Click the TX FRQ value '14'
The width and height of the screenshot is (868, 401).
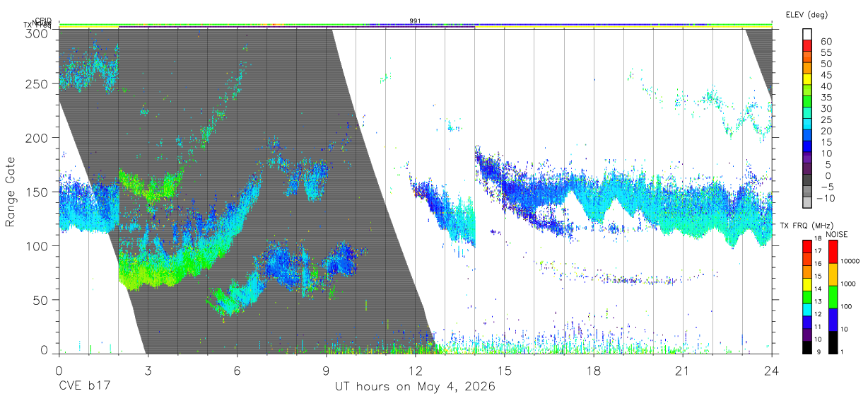pos(818,289)
